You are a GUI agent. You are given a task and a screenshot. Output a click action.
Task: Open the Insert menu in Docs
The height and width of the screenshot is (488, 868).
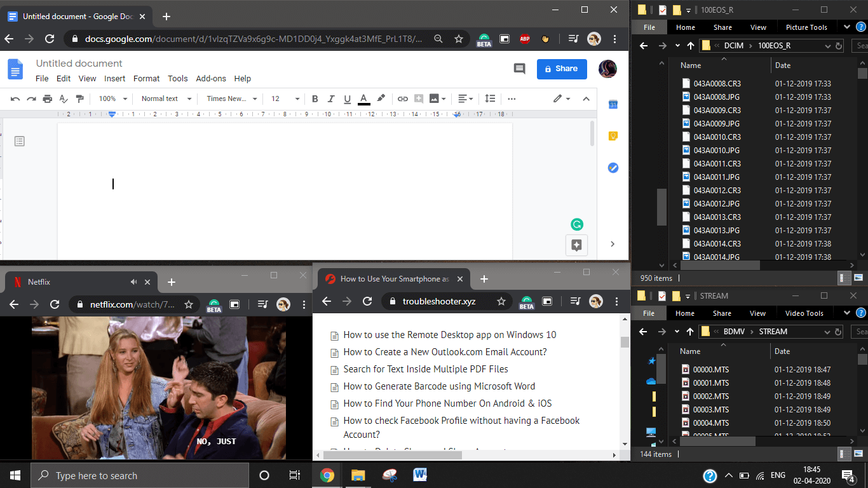tap(114, 79)
